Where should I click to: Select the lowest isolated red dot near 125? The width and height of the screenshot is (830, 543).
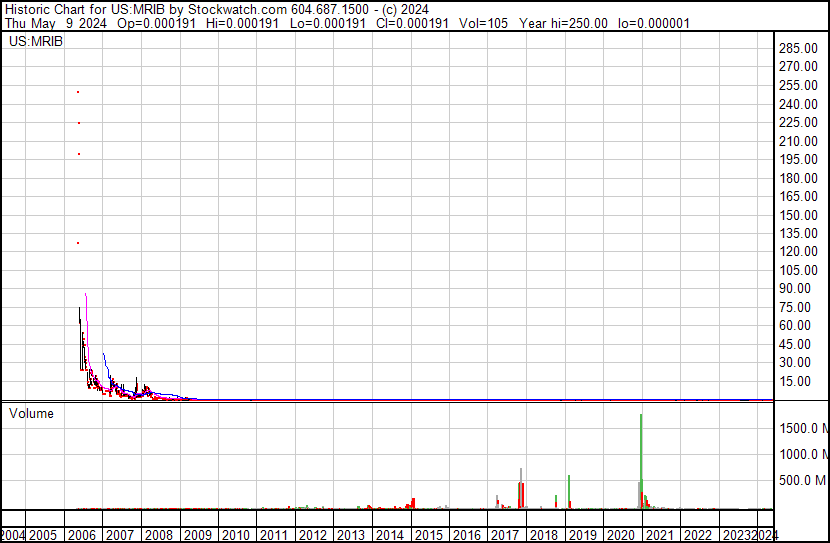pyautogui.click(x=78, y=243)
